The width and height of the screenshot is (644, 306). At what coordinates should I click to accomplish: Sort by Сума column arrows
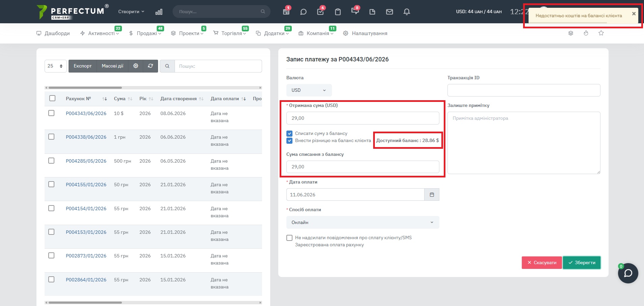tap(130, 99)
